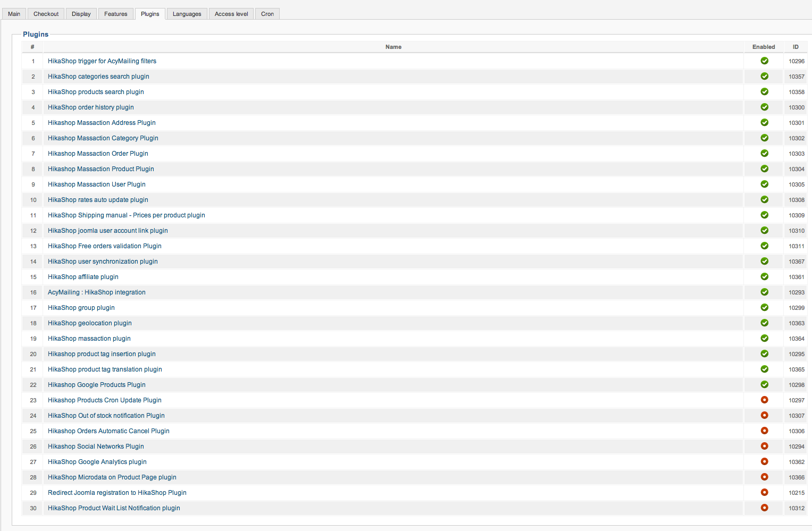Click green check for product tag translation plugin

765,369
